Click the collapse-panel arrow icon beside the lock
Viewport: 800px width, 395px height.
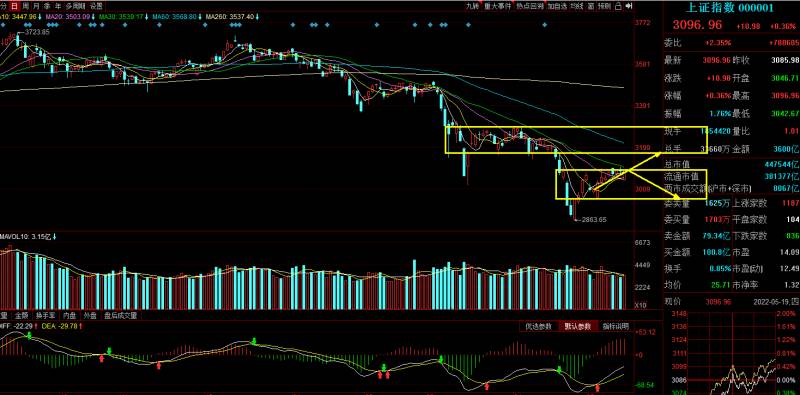tap(629, 7)
